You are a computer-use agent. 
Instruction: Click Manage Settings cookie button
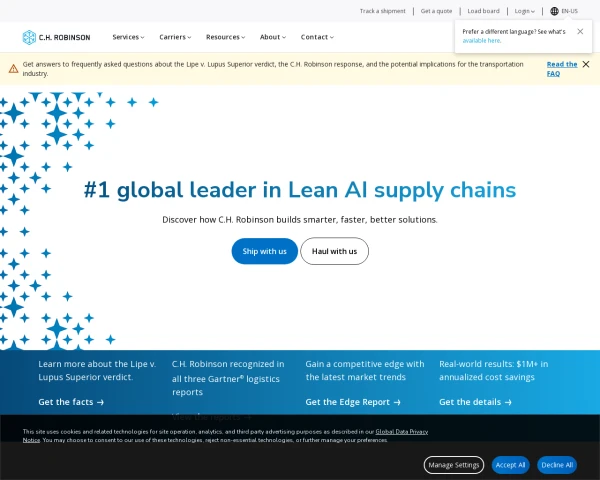pyautogui.click(x=453, y=465)
